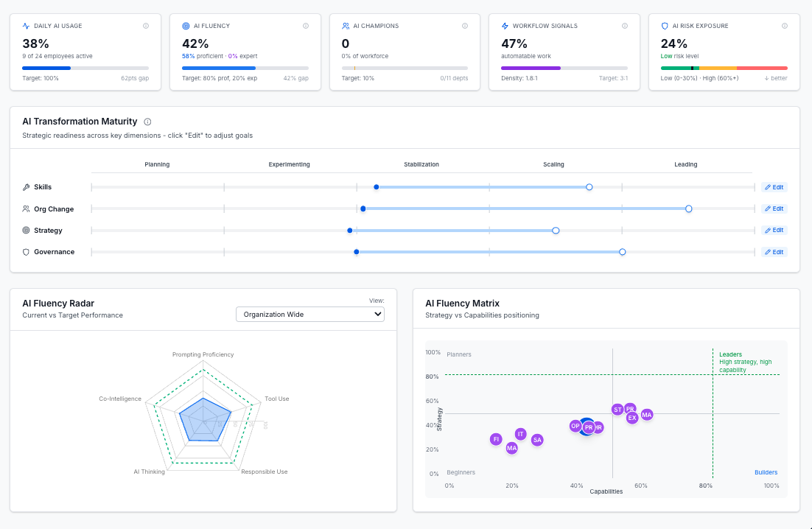Click the 'Density: 1.8:1' text

519,78
